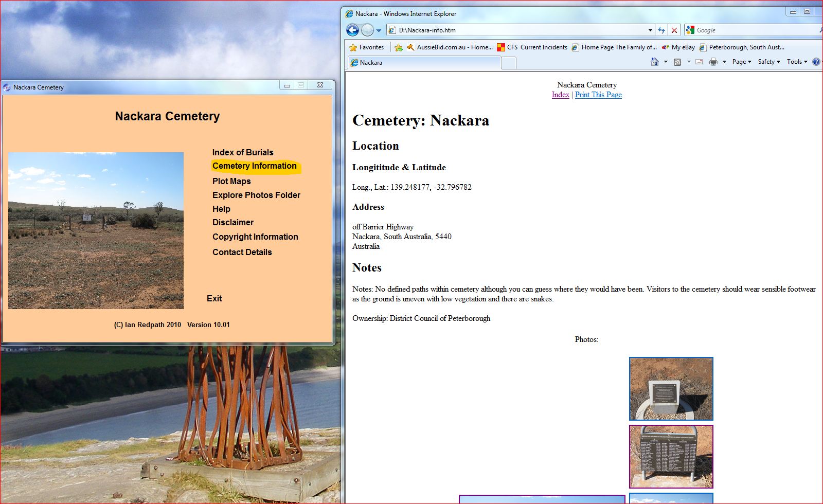Click the Print This Page link

tap(598, 95)
